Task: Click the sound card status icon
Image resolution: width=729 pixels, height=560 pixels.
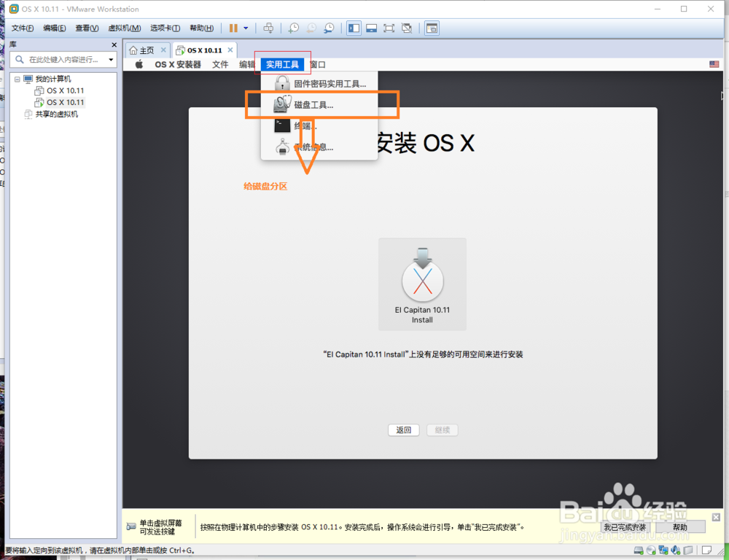Action: tap(676, 551)
